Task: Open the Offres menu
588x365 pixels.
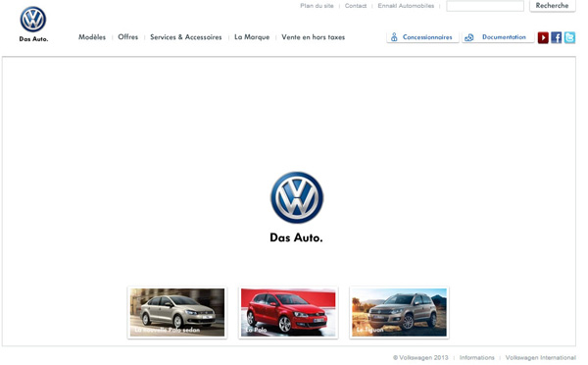Action: (x=127, y=37)
